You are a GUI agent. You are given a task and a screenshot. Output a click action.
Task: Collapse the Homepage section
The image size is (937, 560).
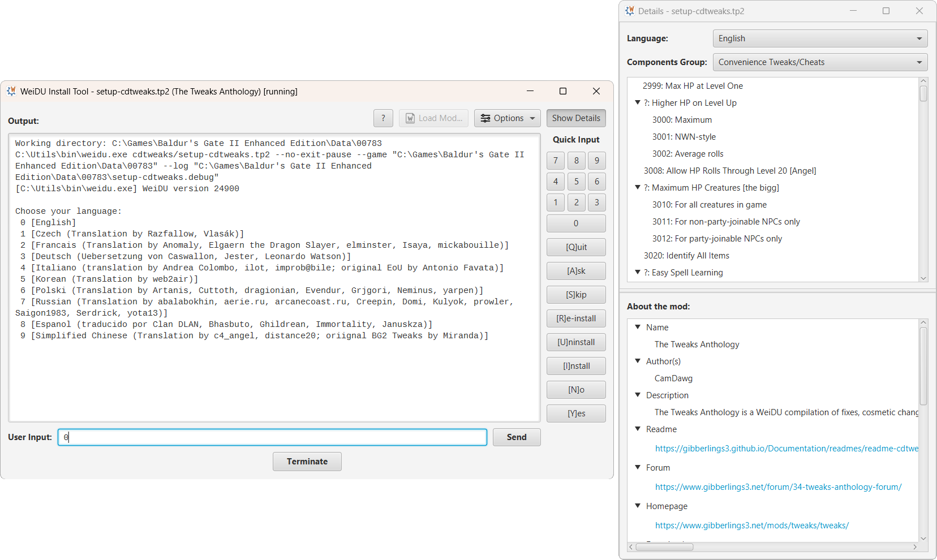coord(638,506)
